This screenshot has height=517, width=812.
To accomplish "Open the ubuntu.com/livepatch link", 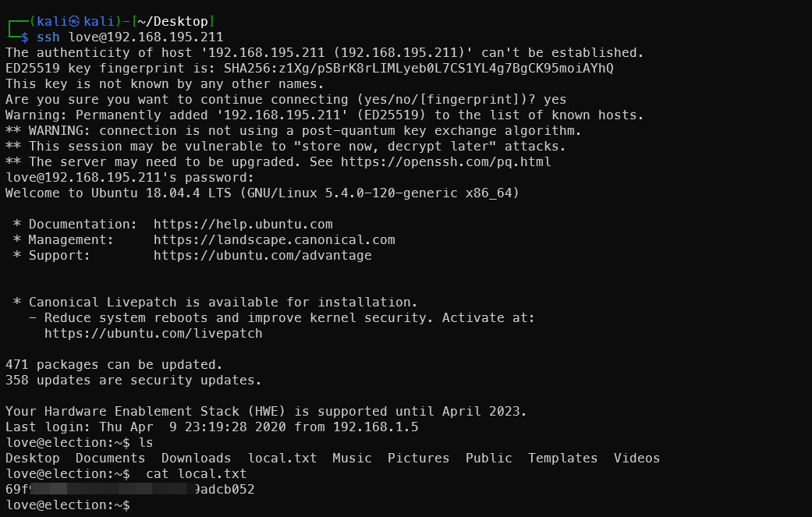I will point(154,333).
